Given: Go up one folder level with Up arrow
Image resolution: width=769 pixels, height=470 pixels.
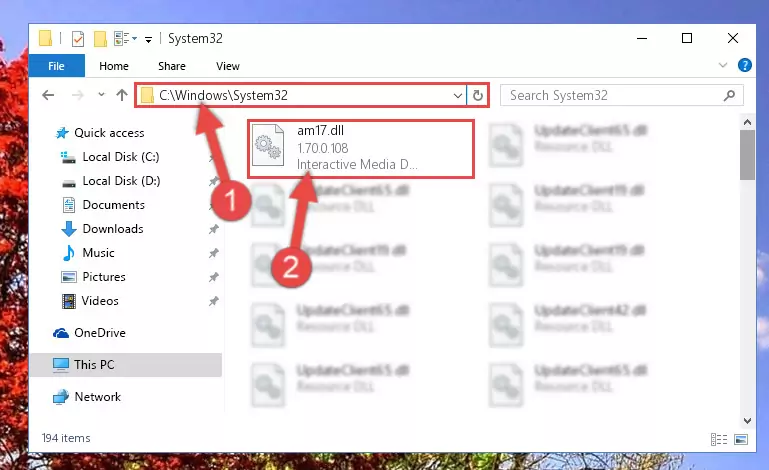Looking at the screenshot, I should click(x=122, y=95).
